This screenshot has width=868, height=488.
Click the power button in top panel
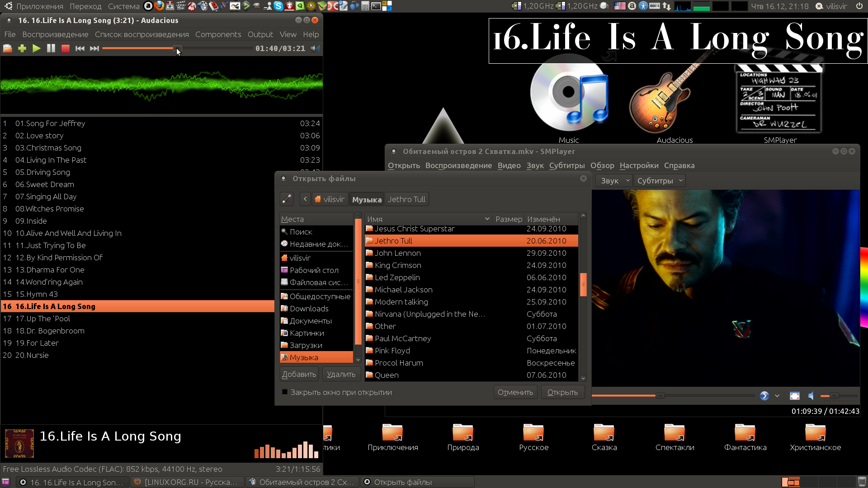[x=859, y=6]
